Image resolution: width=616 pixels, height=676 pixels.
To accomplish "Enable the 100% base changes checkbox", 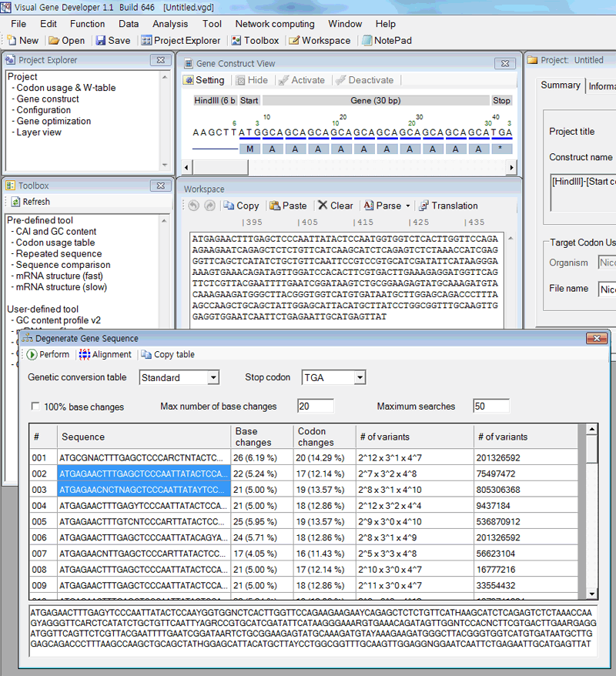I will click(x=35, y=407).
